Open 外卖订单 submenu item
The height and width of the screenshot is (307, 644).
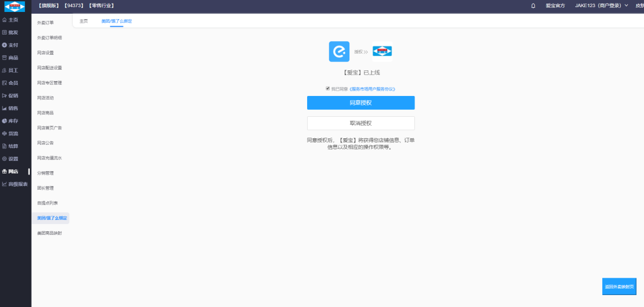(x=45, y=23)
